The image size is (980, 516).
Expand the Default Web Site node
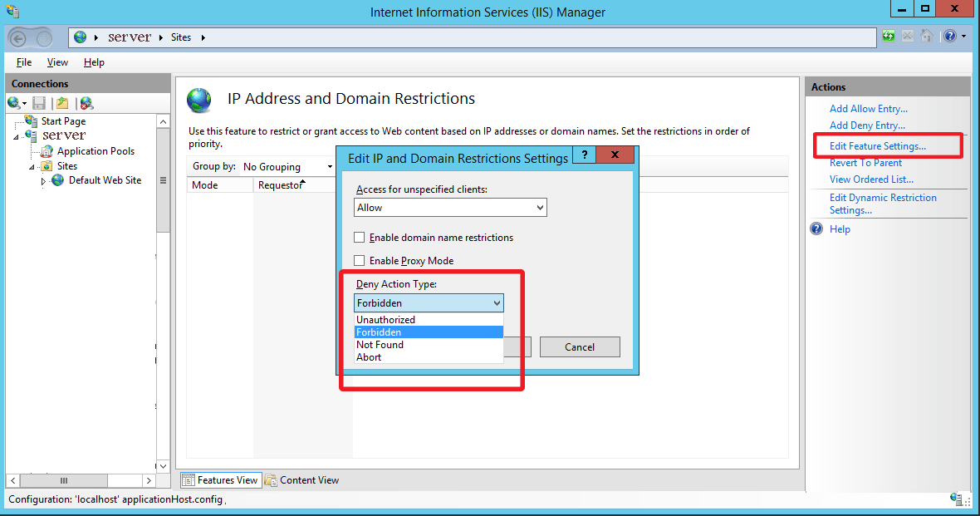tap(43, 181)
